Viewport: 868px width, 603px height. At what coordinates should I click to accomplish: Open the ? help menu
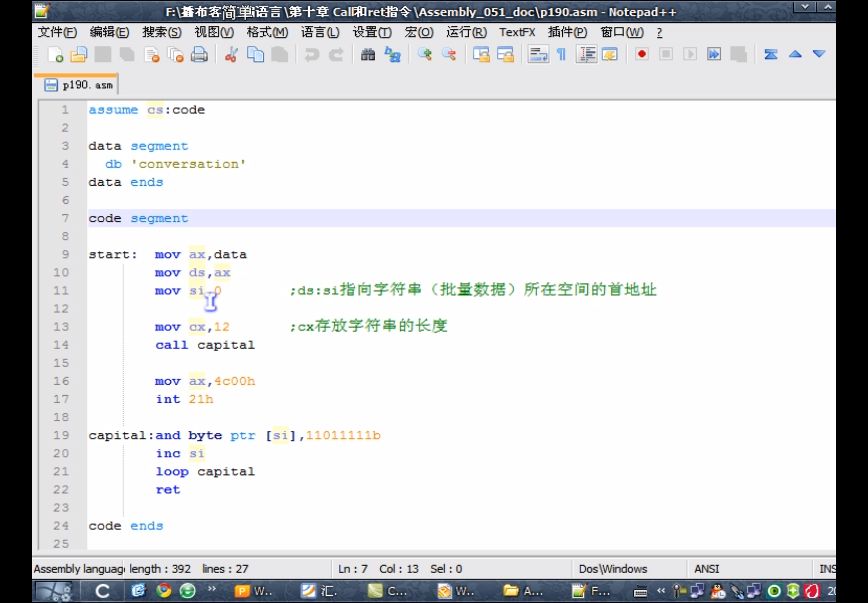pos(659,33)
